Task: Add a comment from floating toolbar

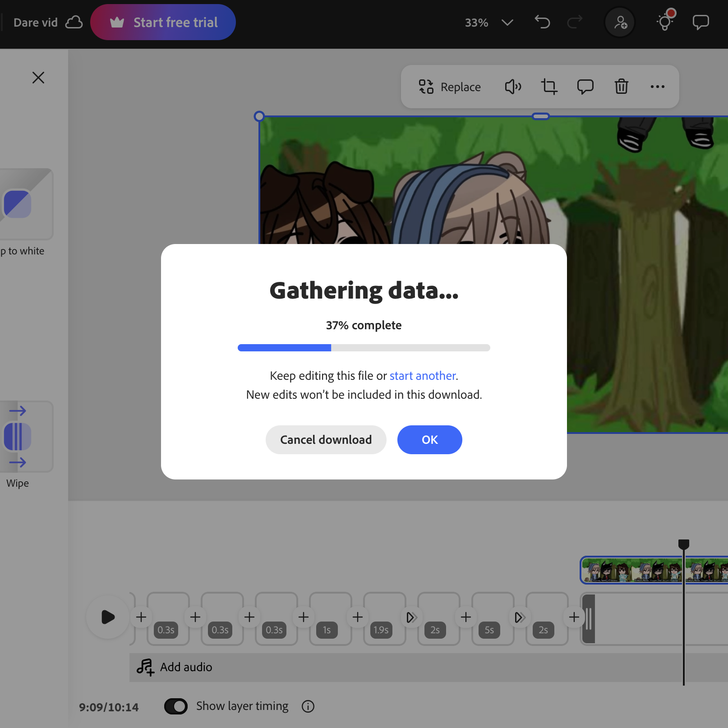Action: click(x=585, y=87)
